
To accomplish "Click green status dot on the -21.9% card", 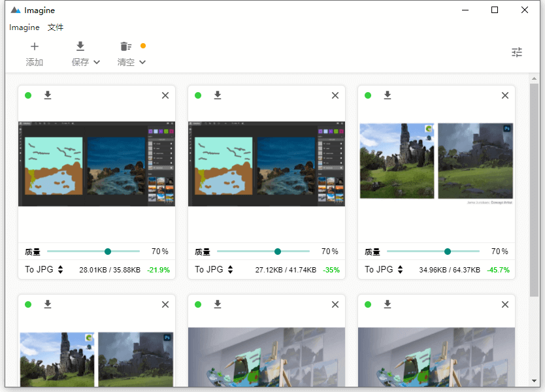I will 28,95.
